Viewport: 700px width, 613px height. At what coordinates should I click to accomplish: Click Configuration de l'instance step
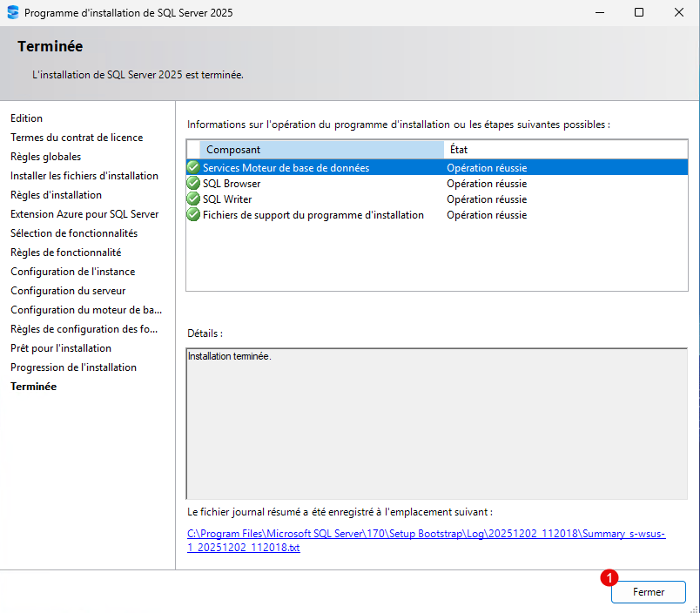72,272
